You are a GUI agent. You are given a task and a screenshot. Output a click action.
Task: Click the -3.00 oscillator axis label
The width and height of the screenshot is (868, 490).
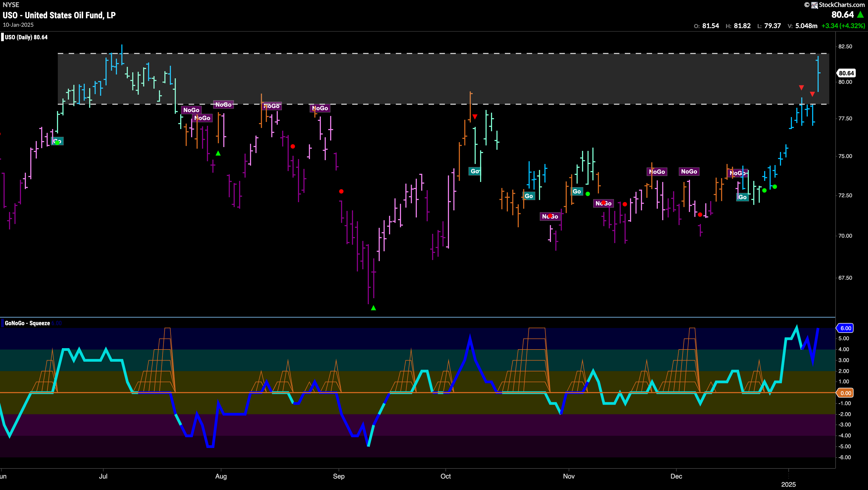point(844,425)
